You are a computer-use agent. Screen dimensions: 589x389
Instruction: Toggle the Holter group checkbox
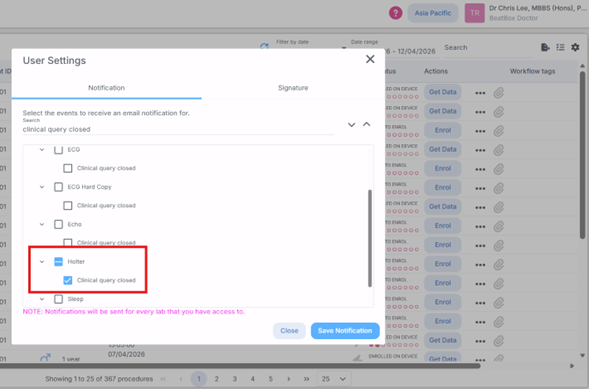pos(58,261)
